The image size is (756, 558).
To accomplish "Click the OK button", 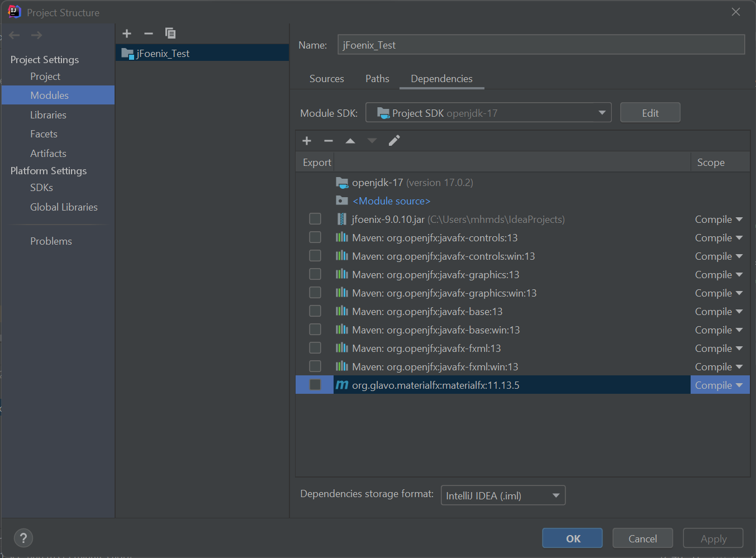I will [x=573, y=538].
